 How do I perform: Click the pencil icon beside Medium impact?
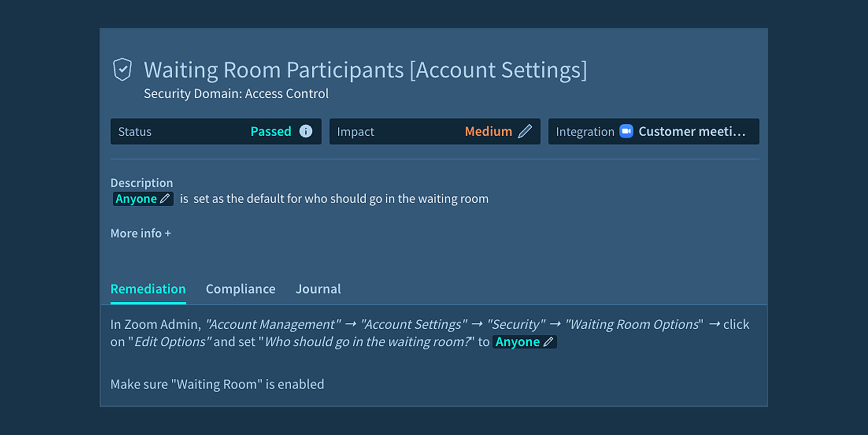tap(525, 131)
